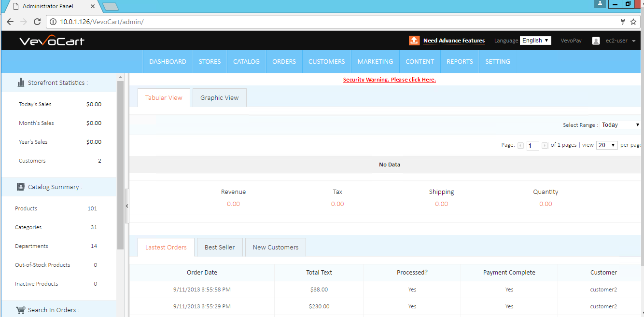The width and height of the screenshot is (644, 317).
Task: Bookmark this page with the star icon
Action: (x=633, y=22)
